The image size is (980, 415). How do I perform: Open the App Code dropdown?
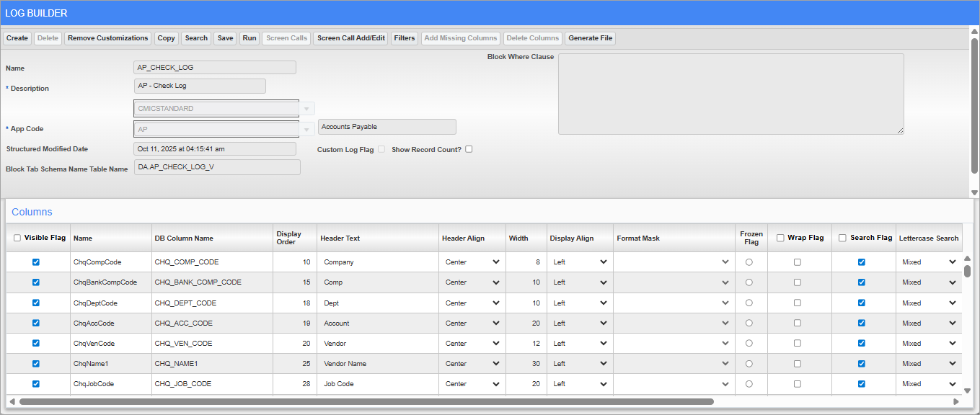[306, 128]
